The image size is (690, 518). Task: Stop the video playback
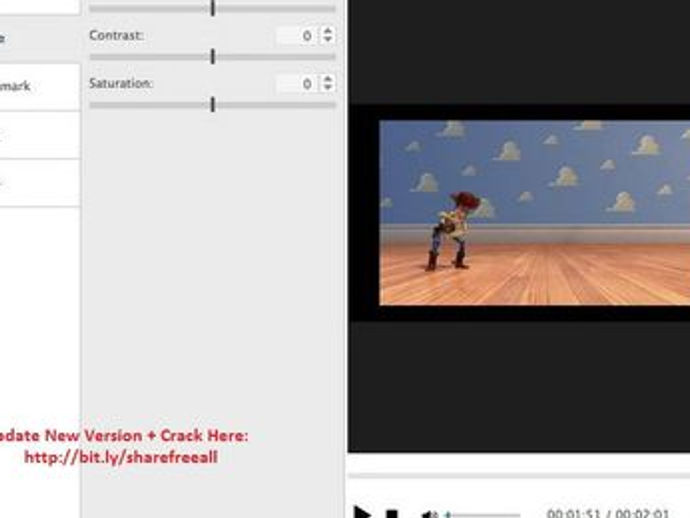(392, 514)
